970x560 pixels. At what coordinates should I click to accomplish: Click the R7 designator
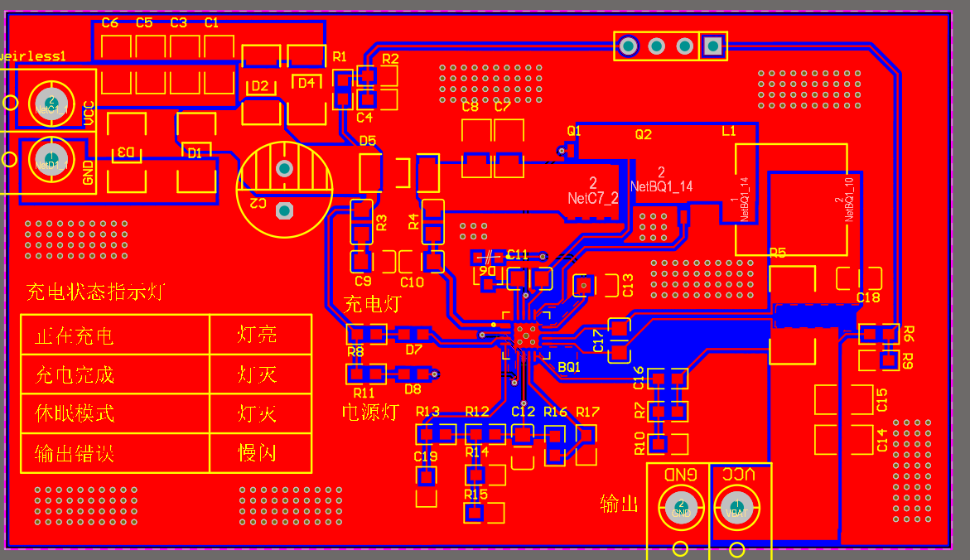(x=639, y=409)
